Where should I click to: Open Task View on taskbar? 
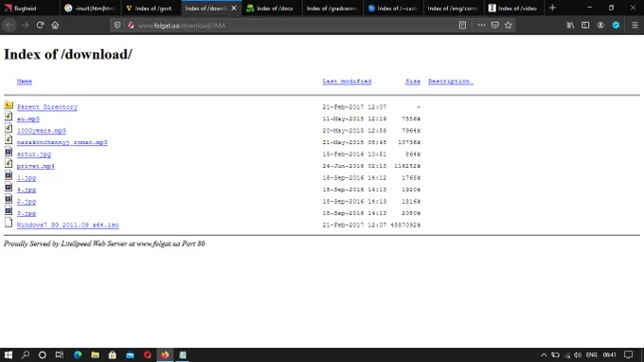pos(60,354)
